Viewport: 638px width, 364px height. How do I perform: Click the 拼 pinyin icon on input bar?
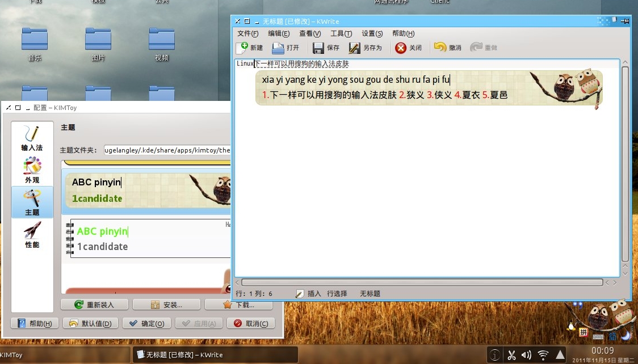(x=584, y=332)
